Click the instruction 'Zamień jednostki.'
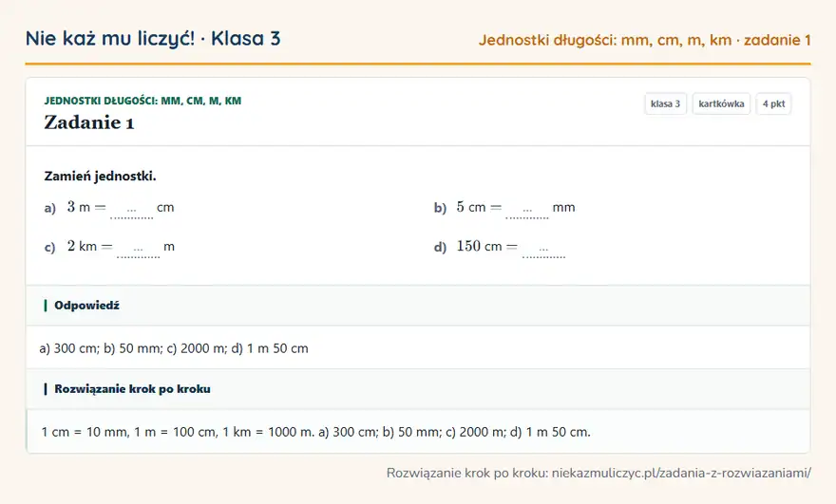Image resolution: width=836 pixels, height=504 pixels. [x=101, y=177]
